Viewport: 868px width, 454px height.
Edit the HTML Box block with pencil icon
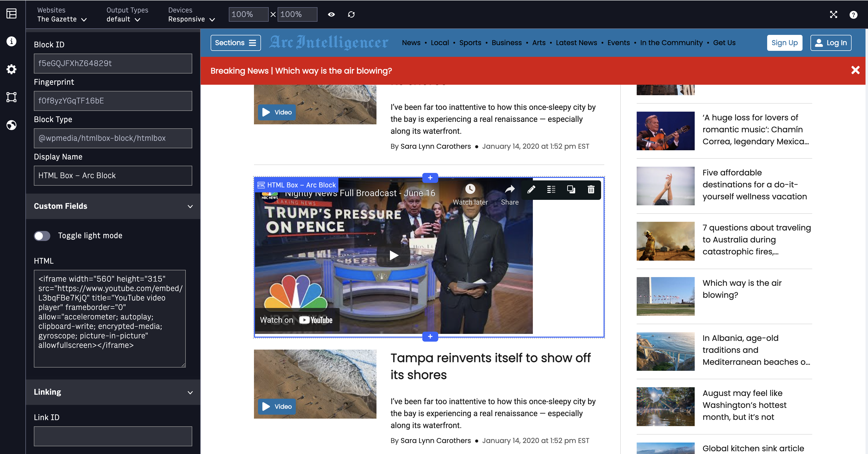[x=531, y=190]
